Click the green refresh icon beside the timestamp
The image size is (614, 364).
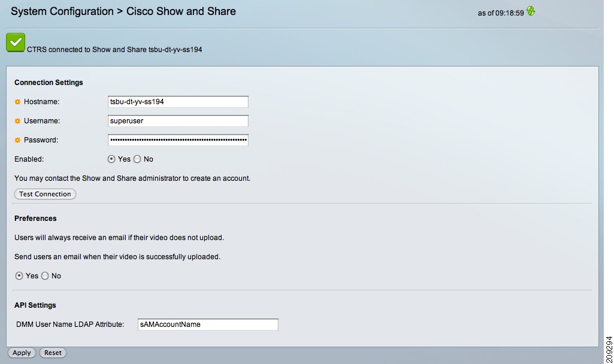click(x=531, y=11)
